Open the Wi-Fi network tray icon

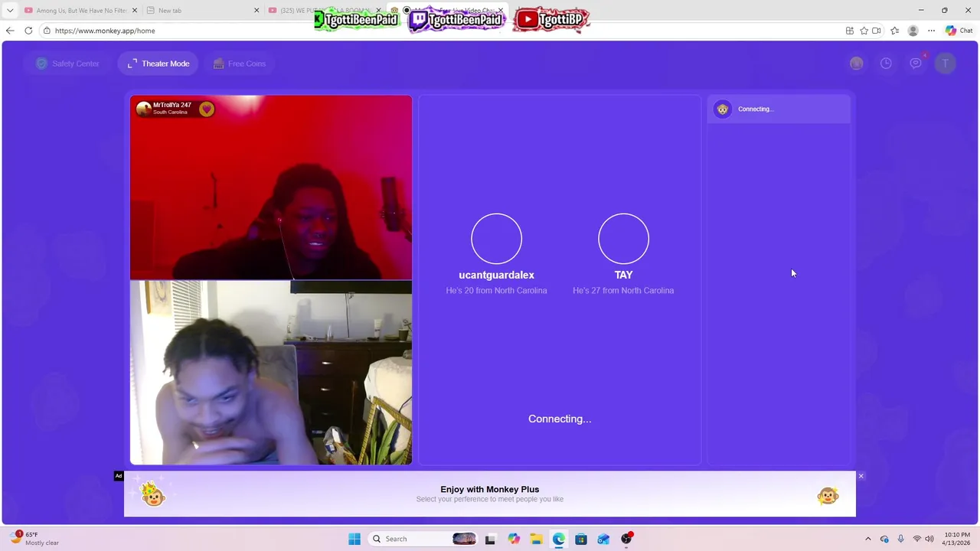point(916,539)
